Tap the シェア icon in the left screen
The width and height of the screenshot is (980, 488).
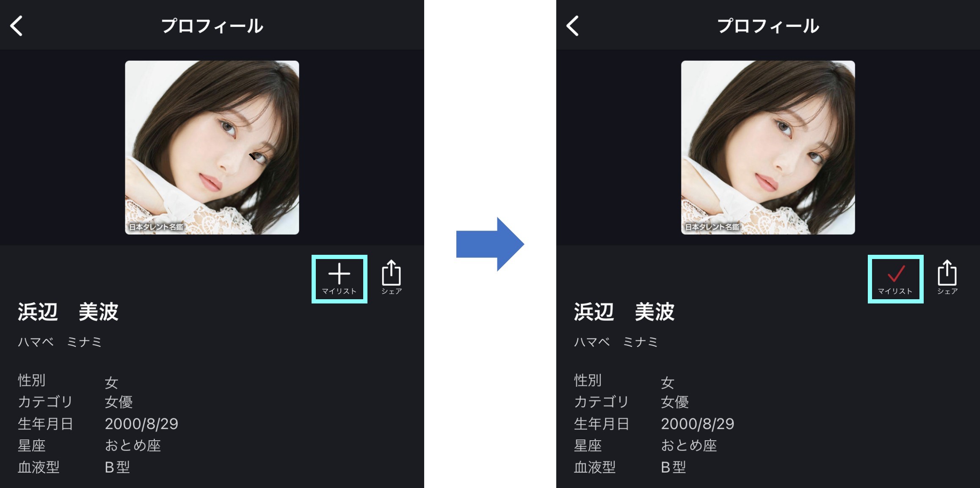[x=392, y=278]
